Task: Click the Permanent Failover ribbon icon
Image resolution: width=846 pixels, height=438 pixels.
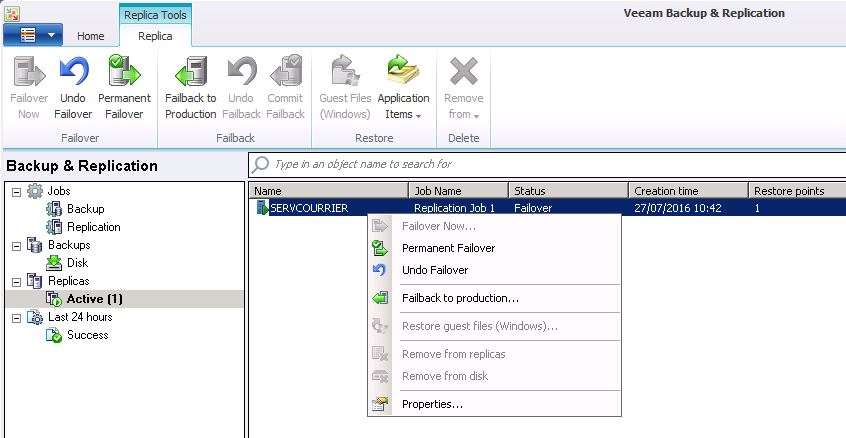Action: point(124,71)
